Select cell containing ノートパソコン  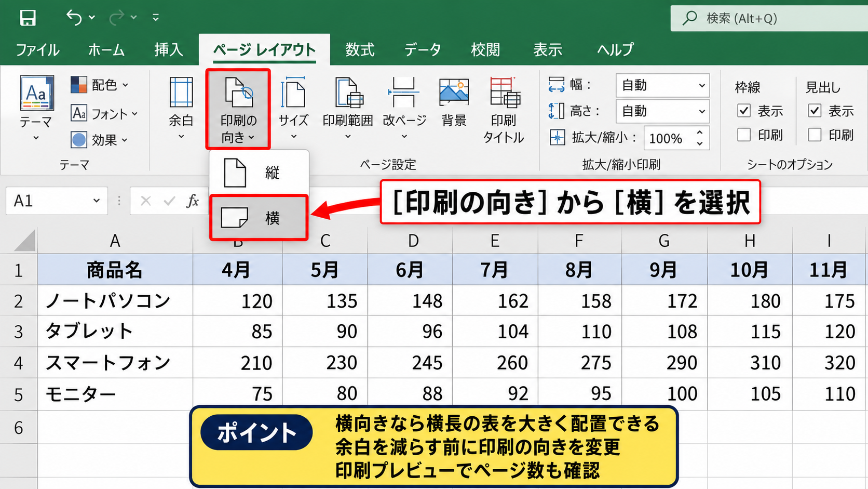click(x=115, y=301)
